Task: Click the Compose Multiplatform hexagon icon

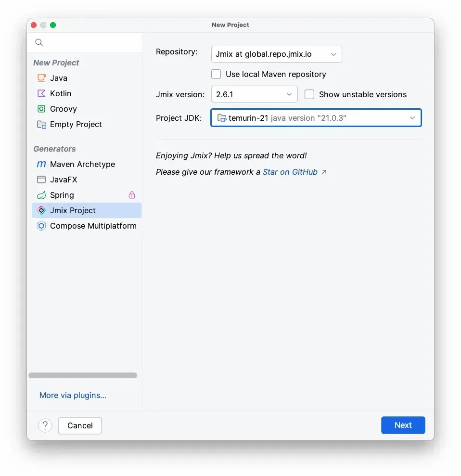Action: click(x=41, y=226)
